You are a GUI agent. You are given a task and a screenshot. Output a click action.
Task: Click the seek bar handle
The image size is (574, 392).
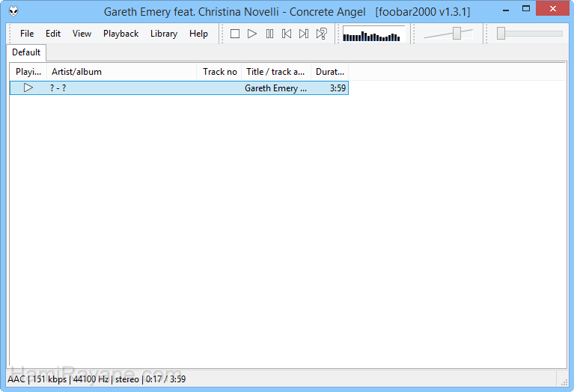tap(501, 34)
